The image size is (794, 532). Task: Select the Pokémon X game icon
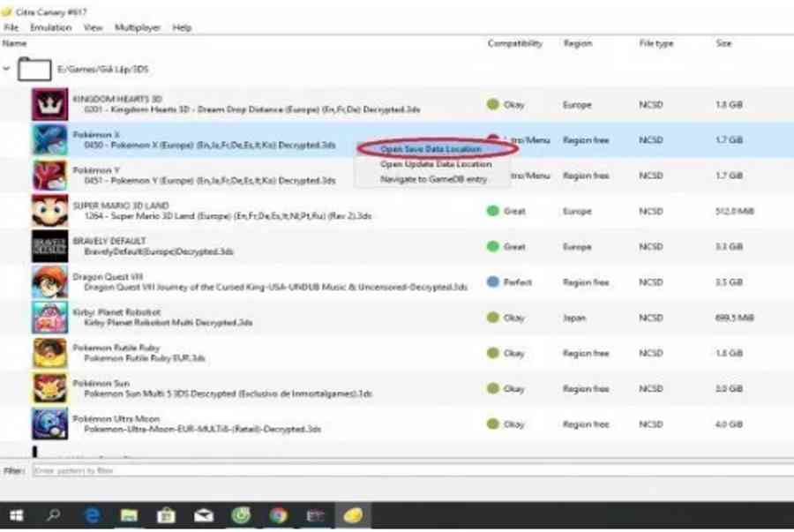pyautogui.click(x=49, y=139)
